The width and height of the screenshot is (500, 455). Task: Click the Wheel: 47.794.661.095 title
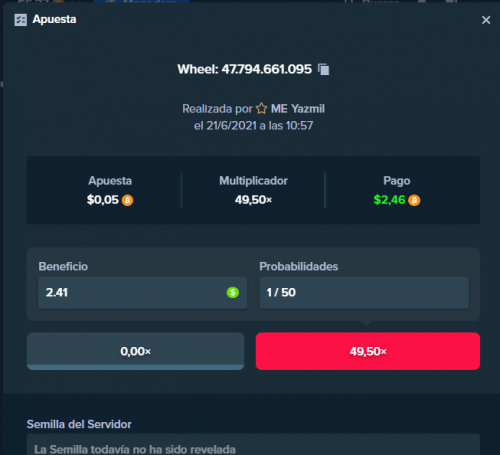click(x=244, y=69)
